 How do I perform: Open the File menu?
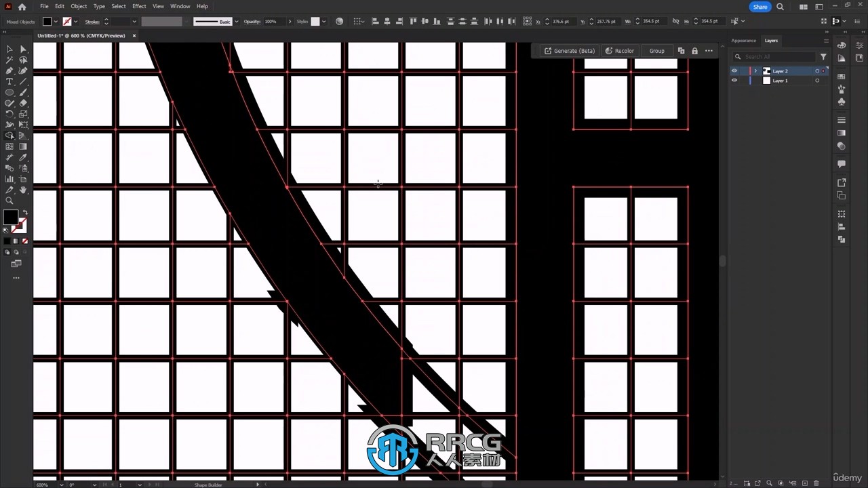click(44, 6)
